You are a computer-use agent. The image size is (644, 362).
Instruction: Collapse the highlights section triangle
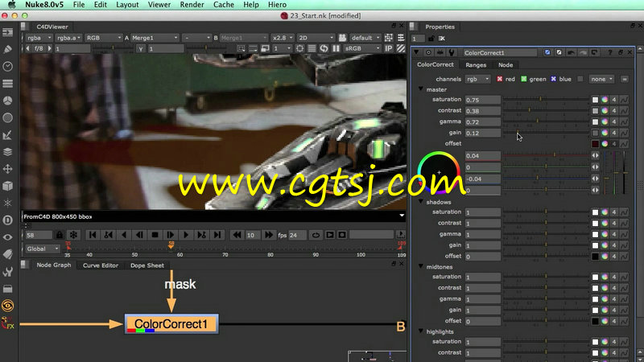(x=420, y=331)
